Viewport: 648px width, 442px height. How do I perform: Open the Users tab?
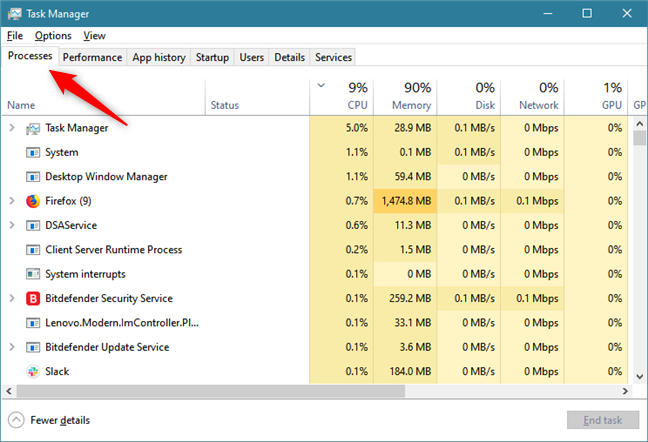coord(252,57)
